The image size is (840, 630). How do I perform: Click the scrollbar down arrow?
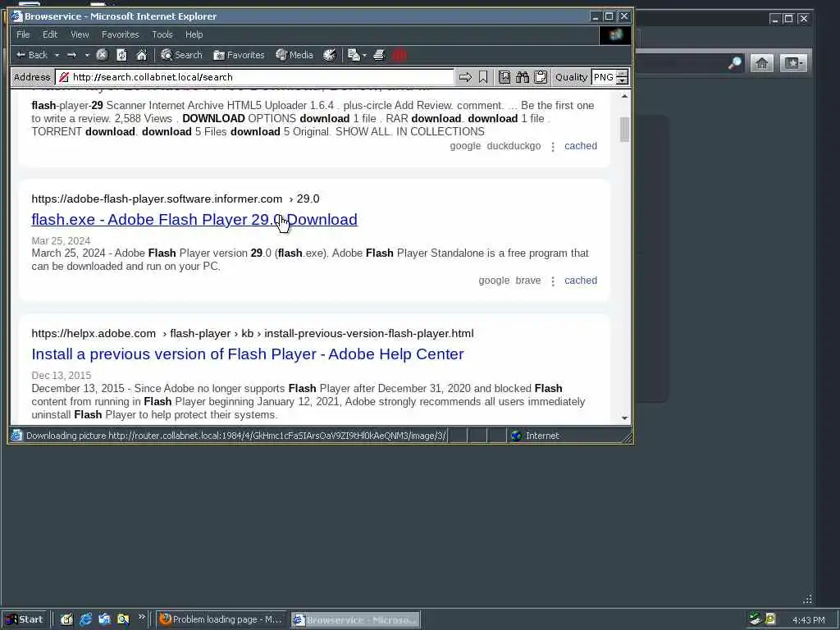[624, 418]
